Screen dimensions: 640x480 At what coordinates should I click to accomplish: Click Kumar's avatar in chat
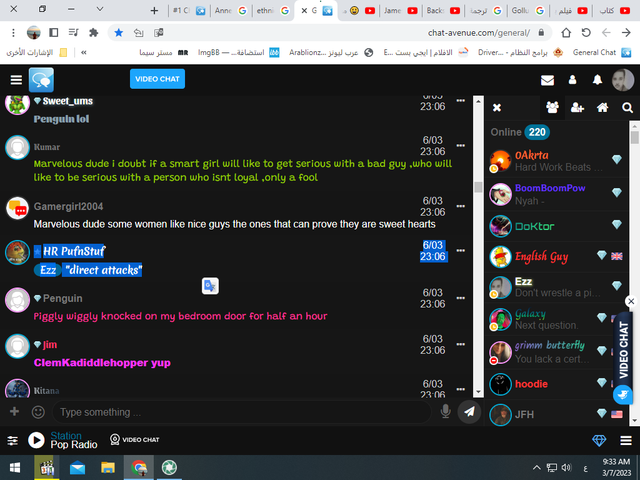[17, 147]
